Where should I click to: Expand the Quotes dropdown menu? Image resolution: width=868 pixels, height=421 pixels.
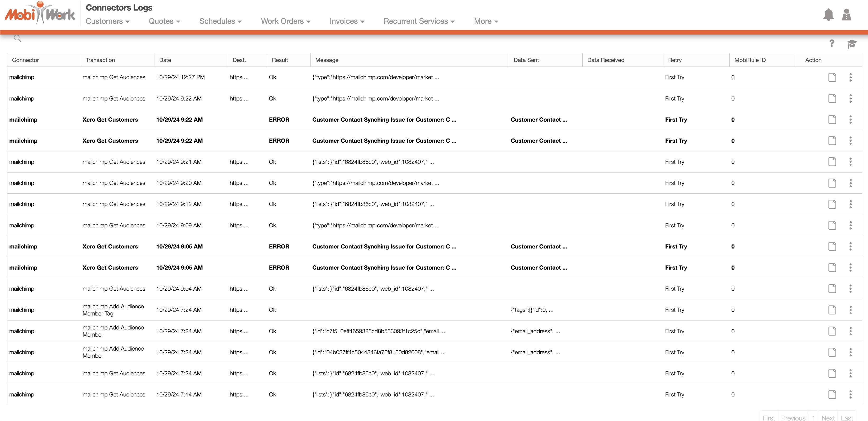pyautogui.click(x=164, y=21)
